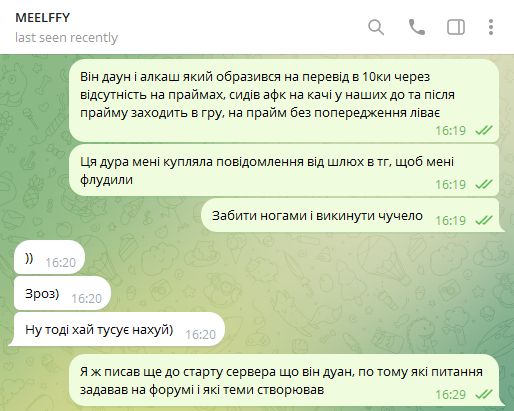Click read checkmarks on the first 16:19 message
The height and width of the screenshot is (411, 514).
click(x=484, y=130)
